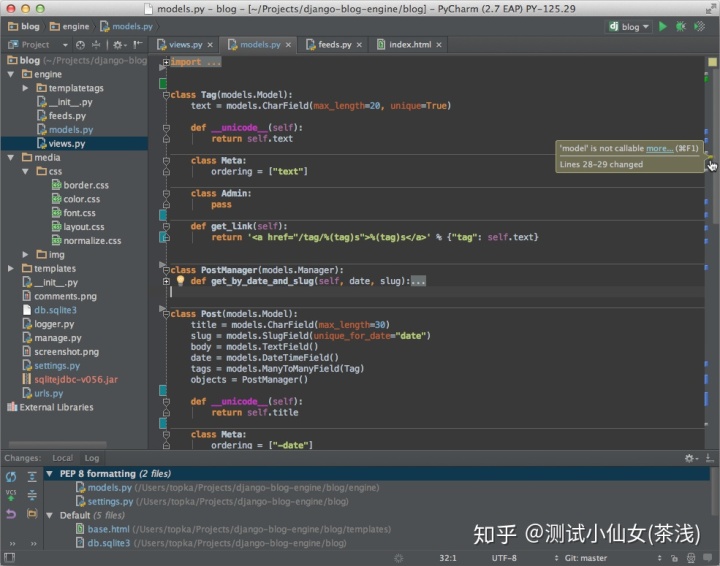The image size is (720, 566).
Task: Select External Libraries node
Action: tap(50, 407)
